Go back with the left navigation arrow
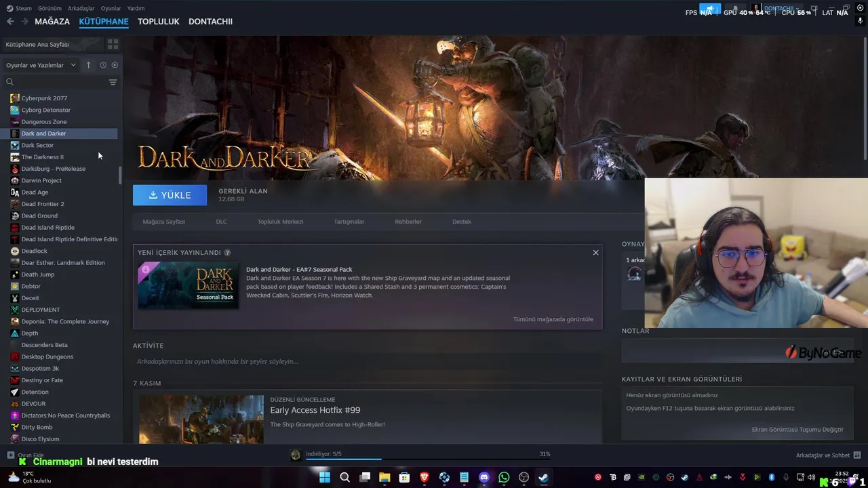This screenshot has width=868, height=488. pos(10,22)
